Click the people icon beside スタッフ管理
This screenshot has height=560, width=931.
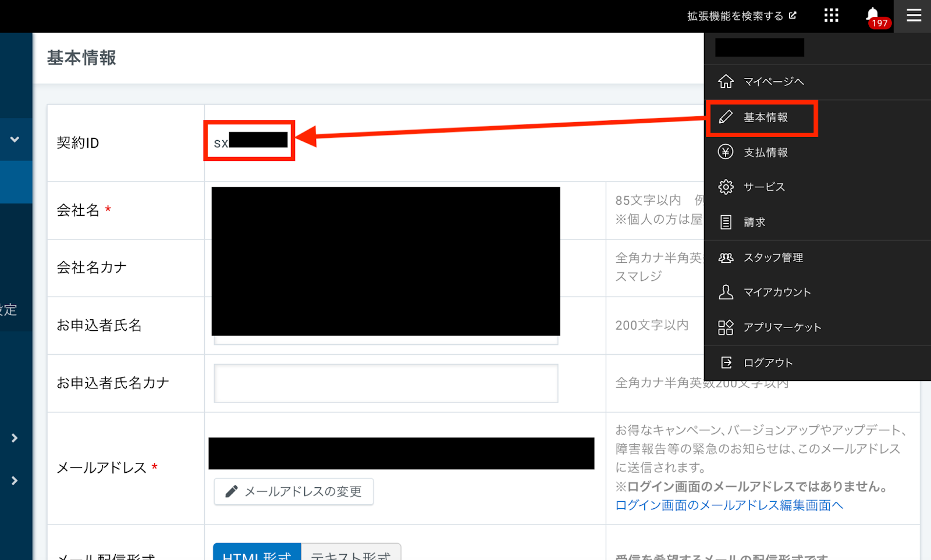pos(726,258)
